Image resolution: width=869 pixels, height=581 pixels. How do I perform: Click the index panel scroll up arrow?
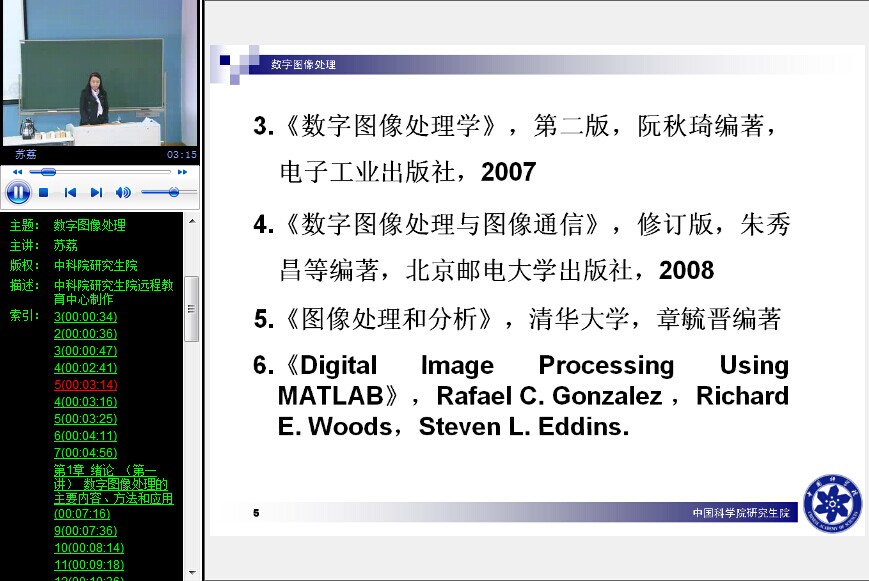coord(192,221)
